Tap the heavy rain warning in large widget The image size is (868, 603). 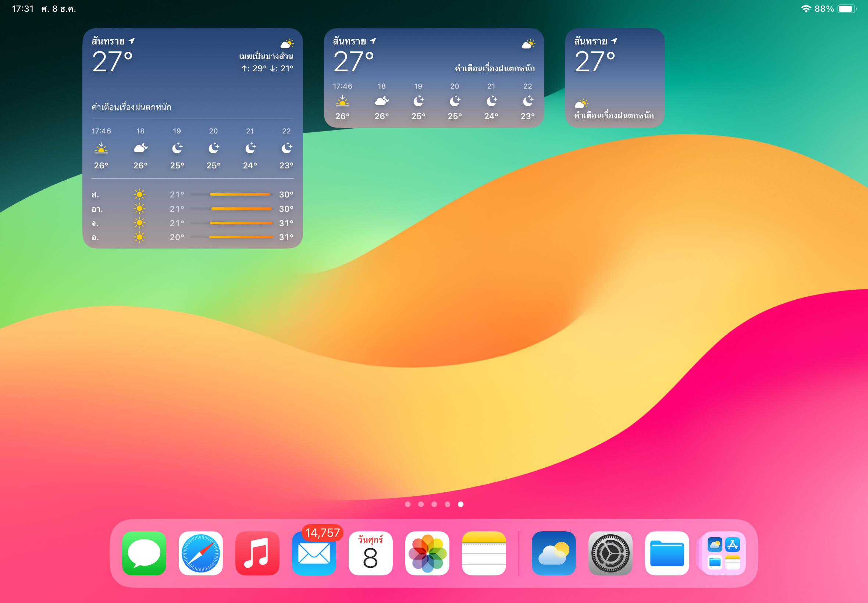(132, 107)
